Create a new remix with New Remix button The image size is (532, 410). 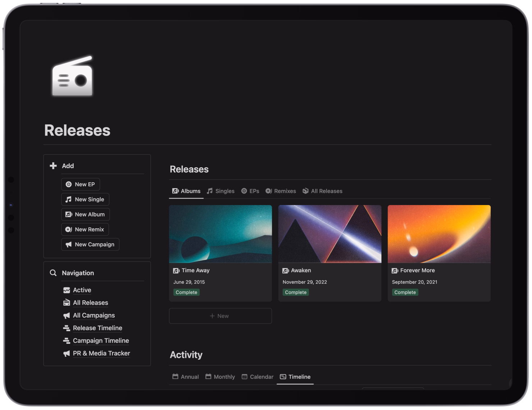click(x=85, y=229)
